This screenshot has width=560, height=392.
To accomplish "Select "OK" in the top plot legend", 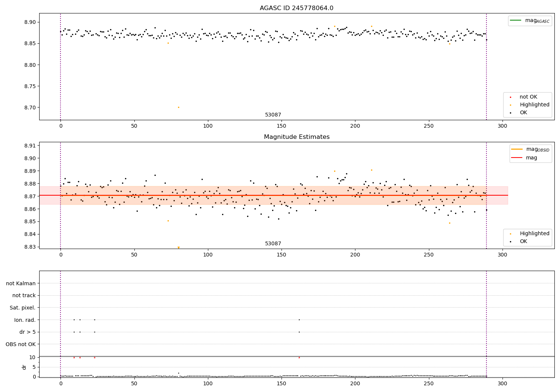I will tap(523, 113).
